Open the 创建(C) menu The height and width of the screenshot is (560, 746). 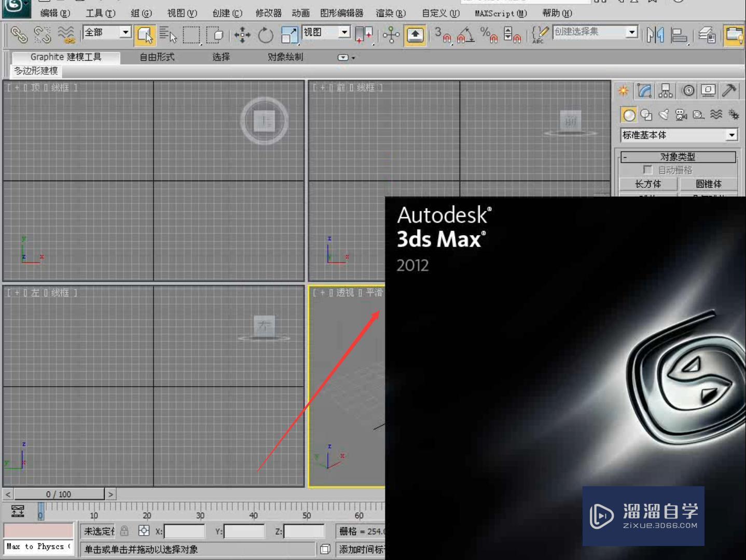[x=227, y=13]
